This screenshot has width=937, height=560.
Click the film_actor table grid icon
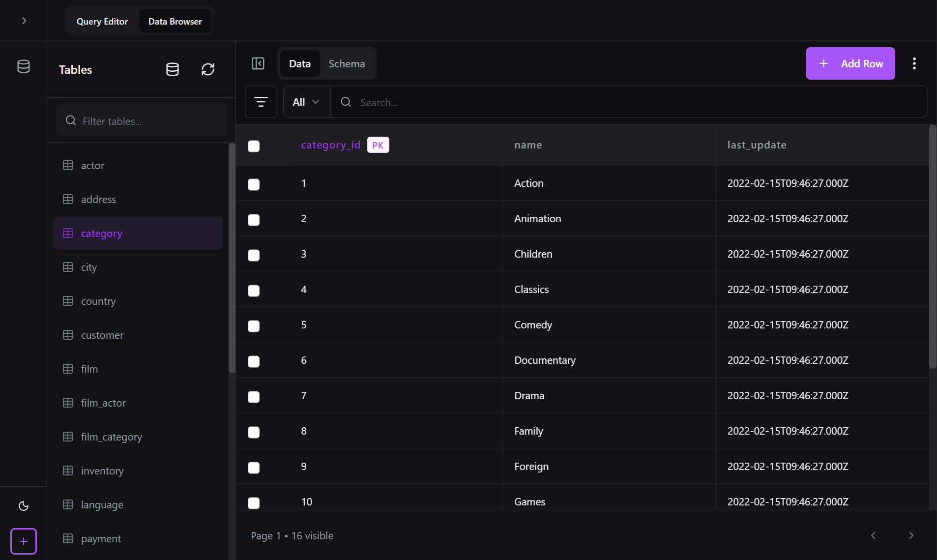[x=68, y=403]
